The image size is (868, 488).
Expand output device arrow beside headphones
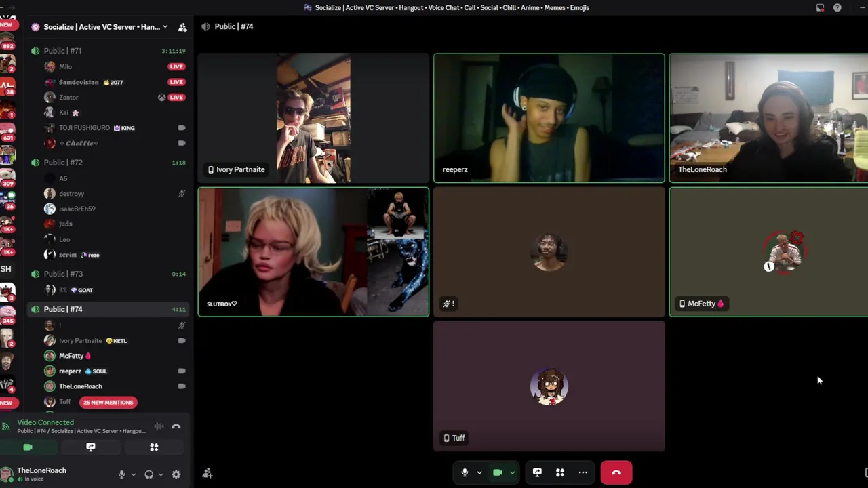click(x=161, y=474)
